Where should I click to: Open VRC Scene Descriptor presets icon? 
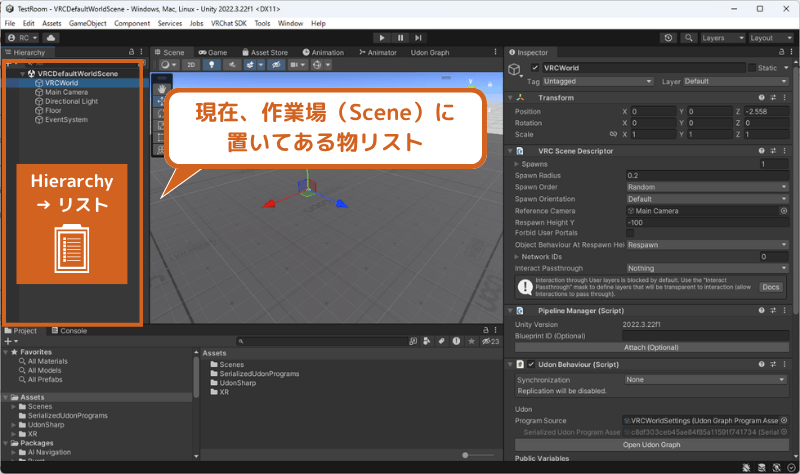tap(773, 151)
